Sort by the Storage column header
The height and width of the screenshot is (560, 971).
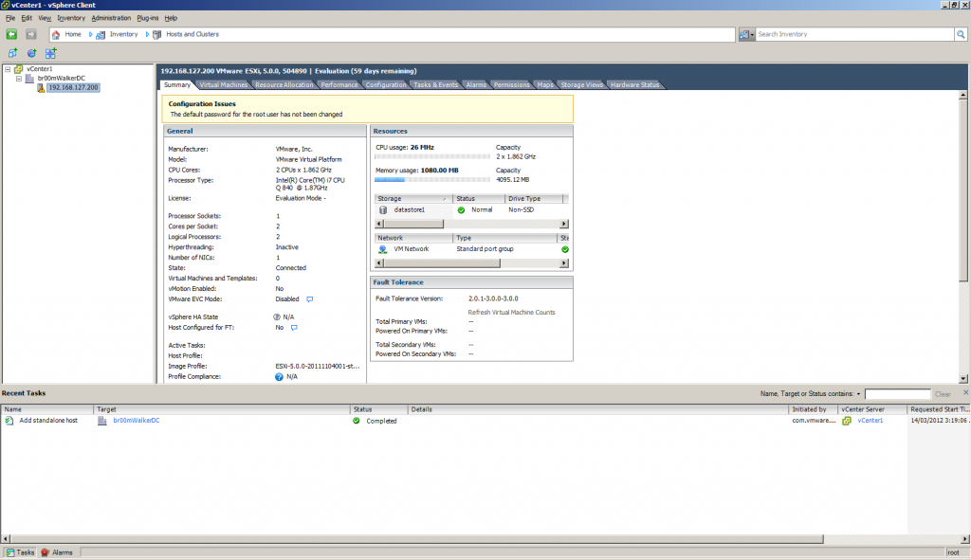(x=412, y=199)
